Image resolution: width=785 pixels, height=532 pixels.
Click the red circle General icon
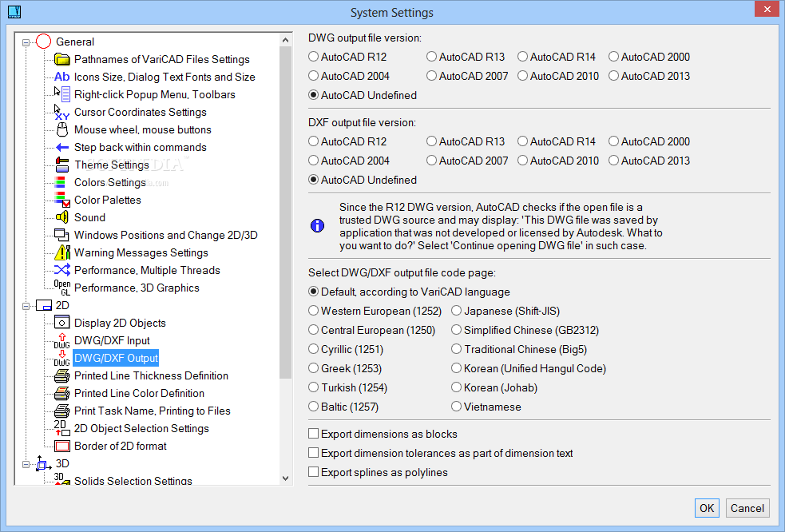[x=44, y=42]
